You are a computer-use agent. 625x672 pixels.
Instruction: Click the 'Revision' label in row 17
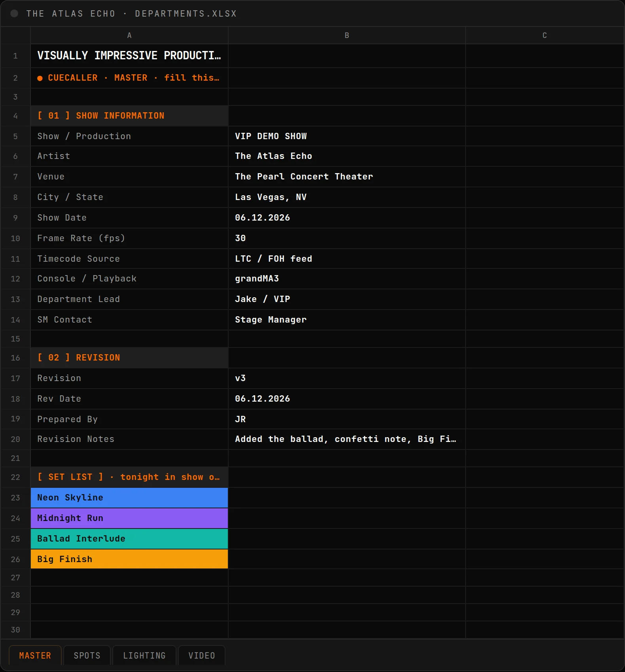click(129, 378)
